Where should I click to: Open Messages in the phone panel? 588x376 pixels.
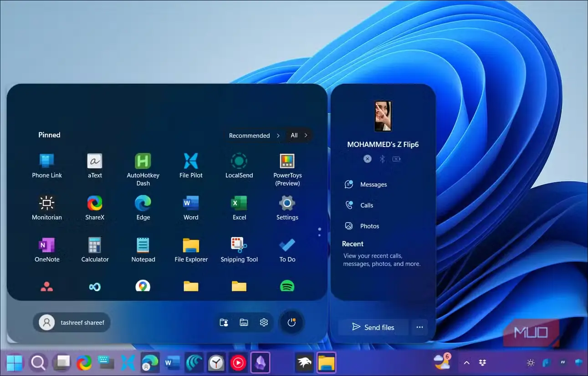tap(366, 184)
